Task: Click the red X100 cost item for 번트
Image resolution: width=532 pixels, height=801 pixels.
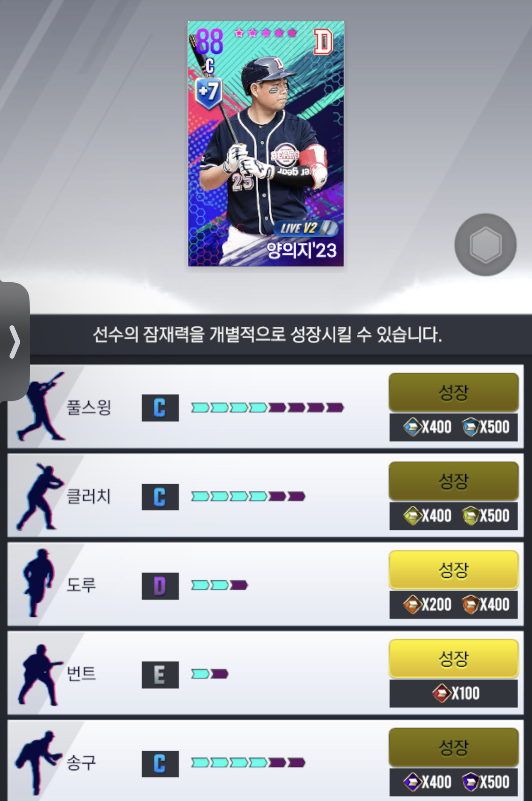Action: tap(456, 693)
